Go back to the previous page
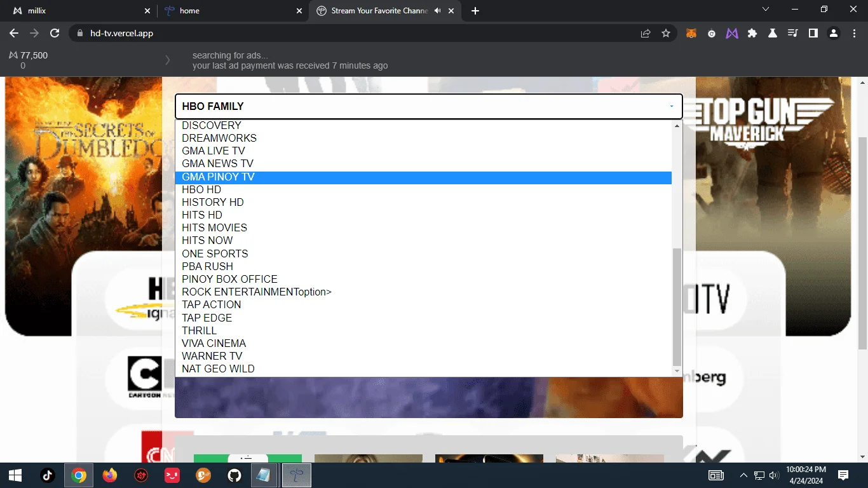 click(14, 33)
